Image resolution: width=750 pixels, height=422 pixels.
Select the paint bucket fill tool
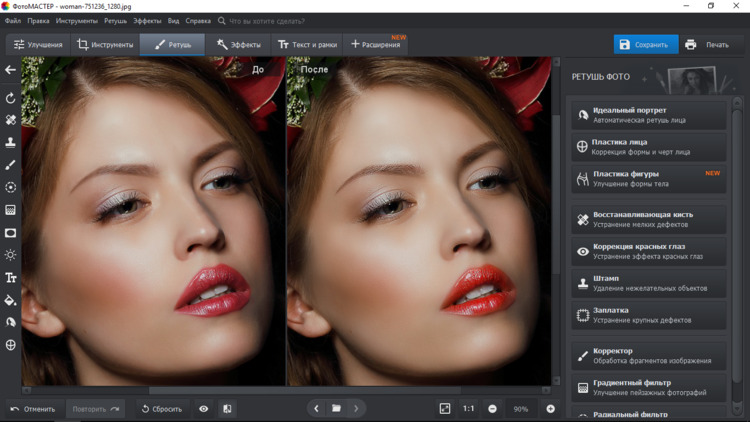tap(11, 300)
